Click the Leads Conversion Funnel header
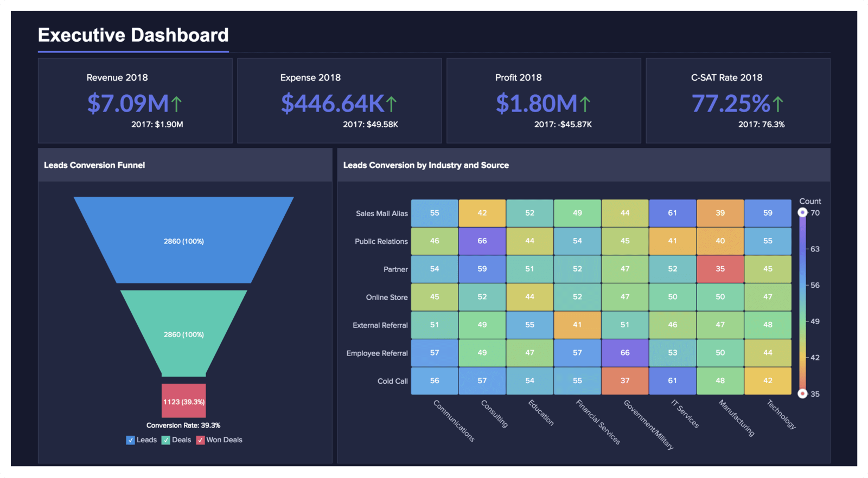 pyautogui.click(x=94, y=165)
